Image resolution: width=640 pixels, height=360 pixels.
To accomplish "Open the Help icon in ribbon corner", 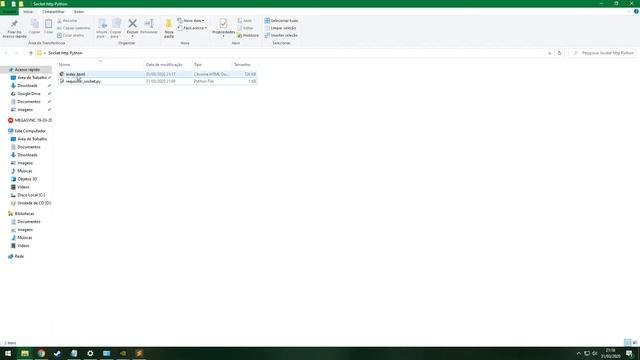I will pyautogui.click(x=636, y=11).
